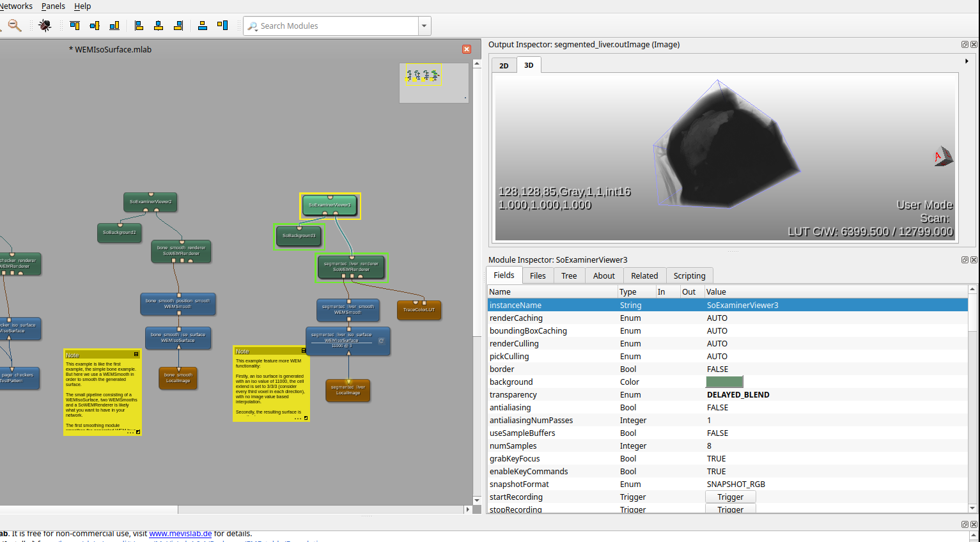
Task: Align selected modules to top edges
Action: click(75, 26)
